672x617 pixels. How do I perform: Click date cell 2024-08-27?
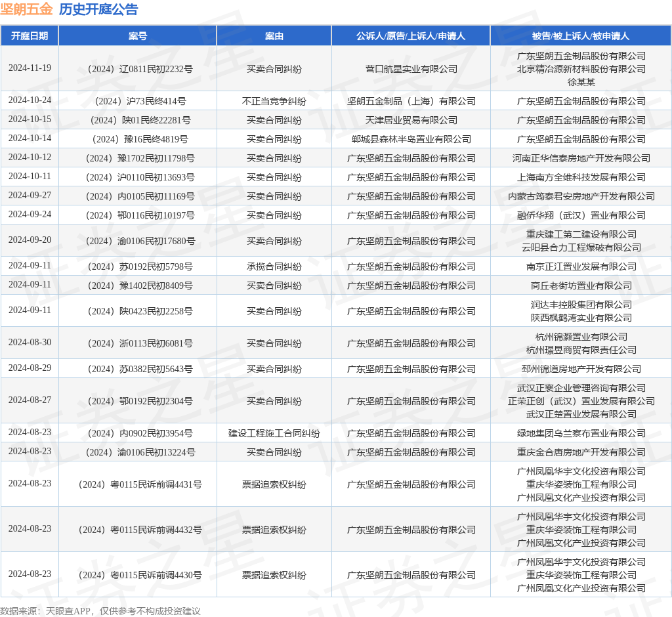pos(30,400)
